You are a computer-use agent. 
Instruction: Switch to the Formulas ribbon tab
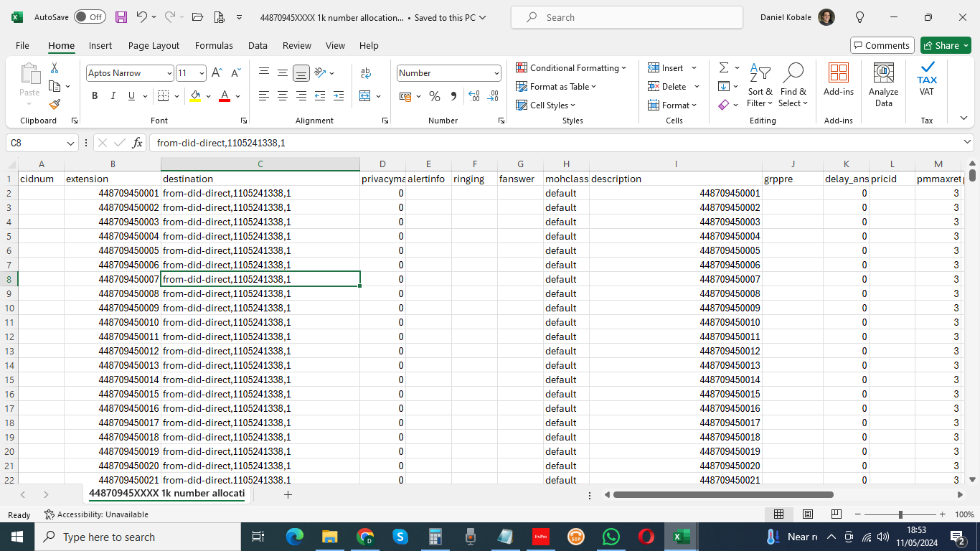coord(214,45)
